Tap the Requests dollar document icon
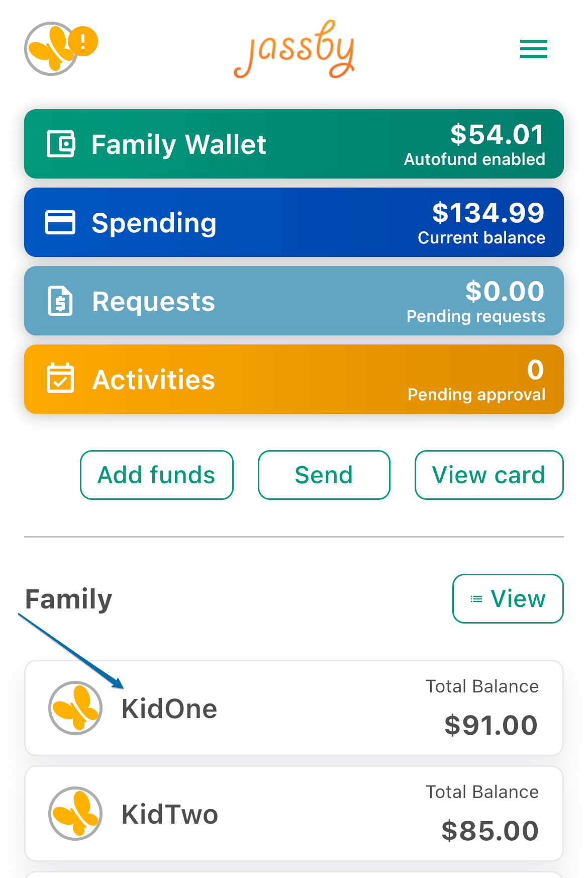This screenshot has width=588, height=878. point(60,301)
